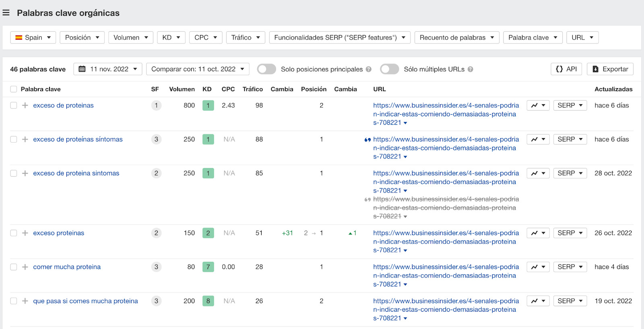Turn on the Sólo múltiples URLs switch
Image resolution: width=644 pixels, height=329 pixels.
(389, 69)
